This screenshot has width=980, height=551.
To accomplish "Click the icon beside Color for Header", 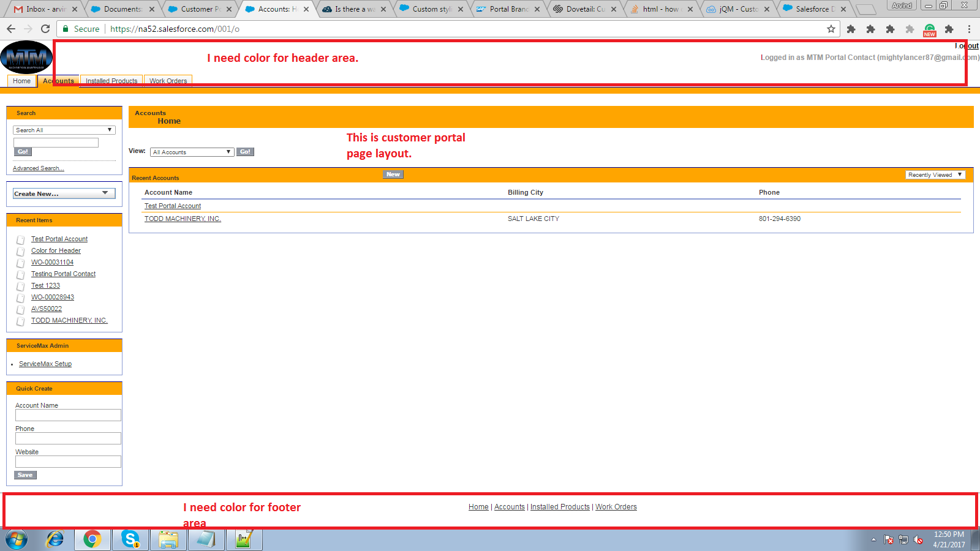I will click(x=21, y=251).
